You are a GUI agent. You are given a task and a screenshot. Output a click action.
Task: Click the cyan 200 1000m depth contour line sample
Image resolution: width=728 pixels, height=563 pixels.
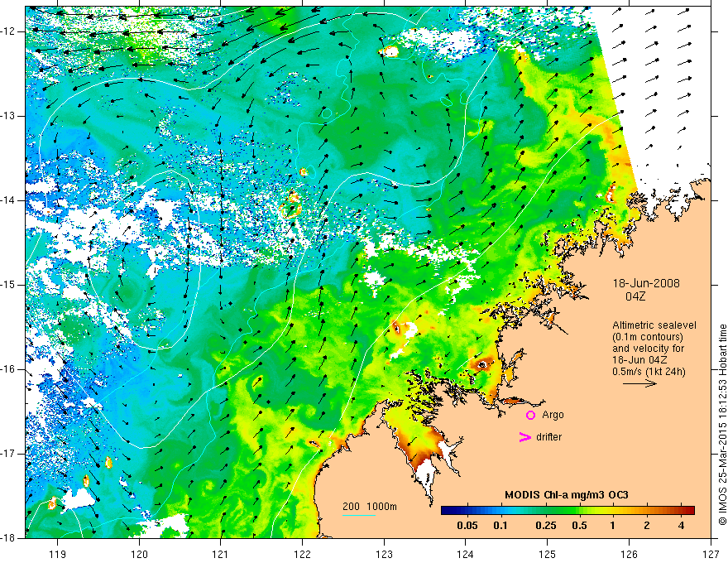pyautogui.click(x=359, y=515)
